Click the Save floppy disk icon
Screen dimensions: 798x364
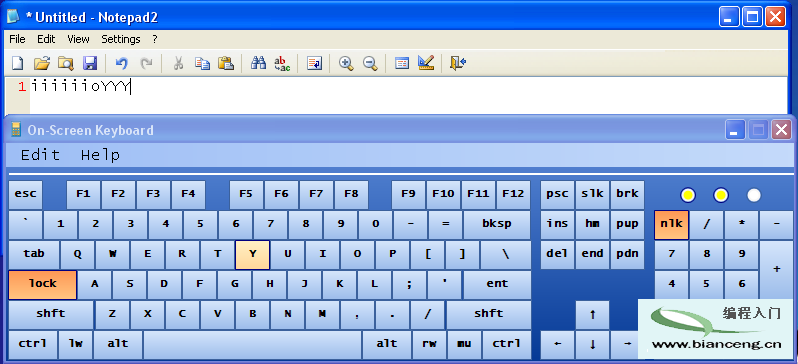coord(90,63)
